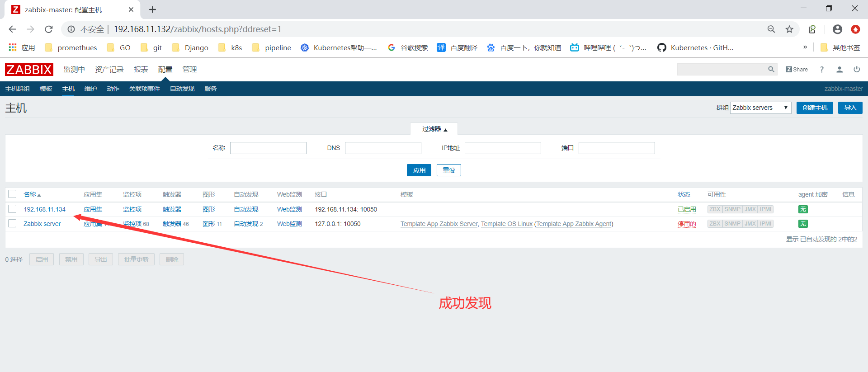Open Kubernetes help bookmark
The height and width of the screenshot is (372, 868).
click(x=339, y=47)
